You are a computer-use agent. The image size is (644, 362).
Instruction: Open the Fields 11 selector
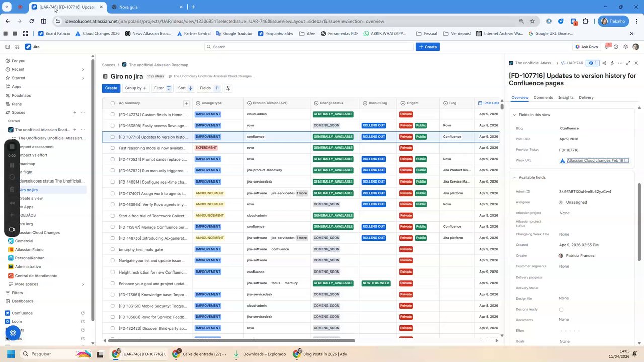(x=209, y=88)
